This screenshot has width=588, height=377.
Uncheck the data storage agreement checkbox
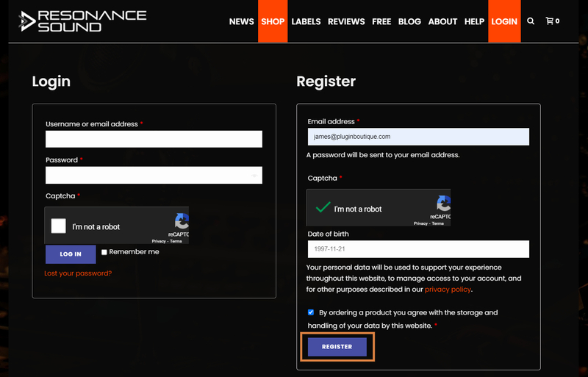tap(311, 312)
